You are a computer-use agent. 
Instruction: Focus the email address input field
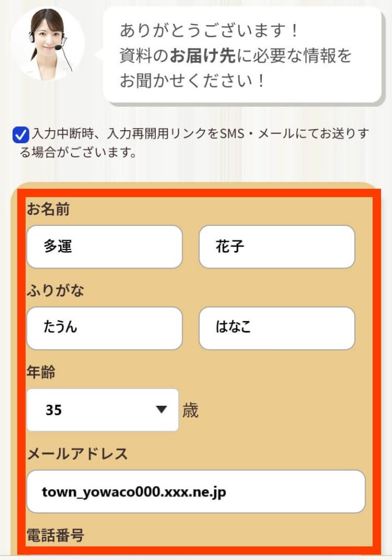pos(195,492)
